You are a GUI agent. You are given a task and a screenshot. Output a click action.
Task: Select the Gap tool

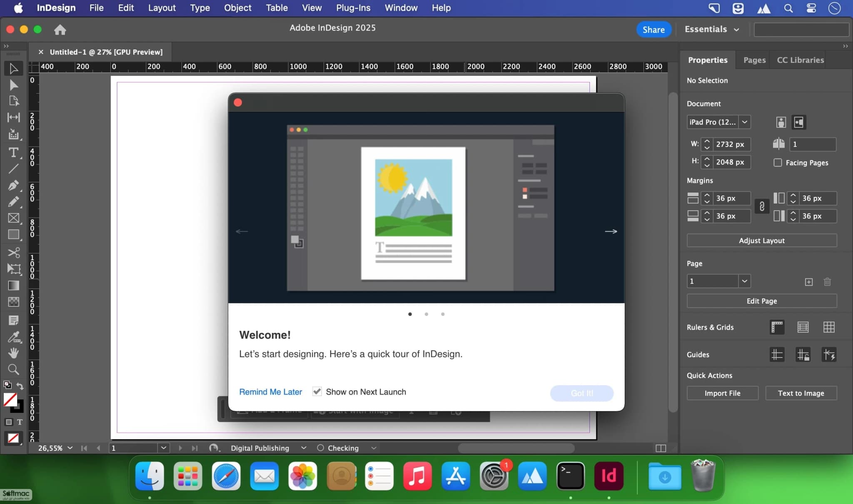pos(13,118)
